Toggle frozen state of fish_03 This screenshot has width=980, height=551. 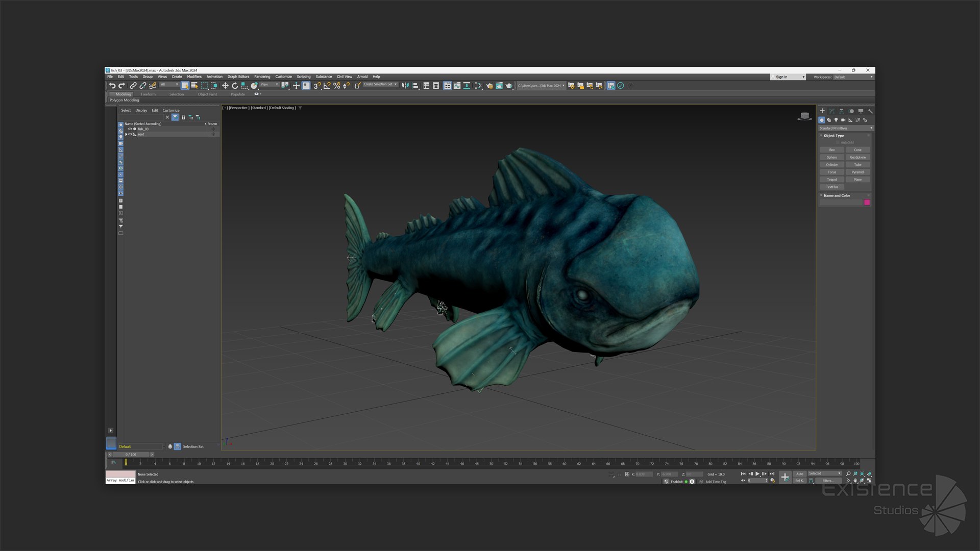coord(213,129)
